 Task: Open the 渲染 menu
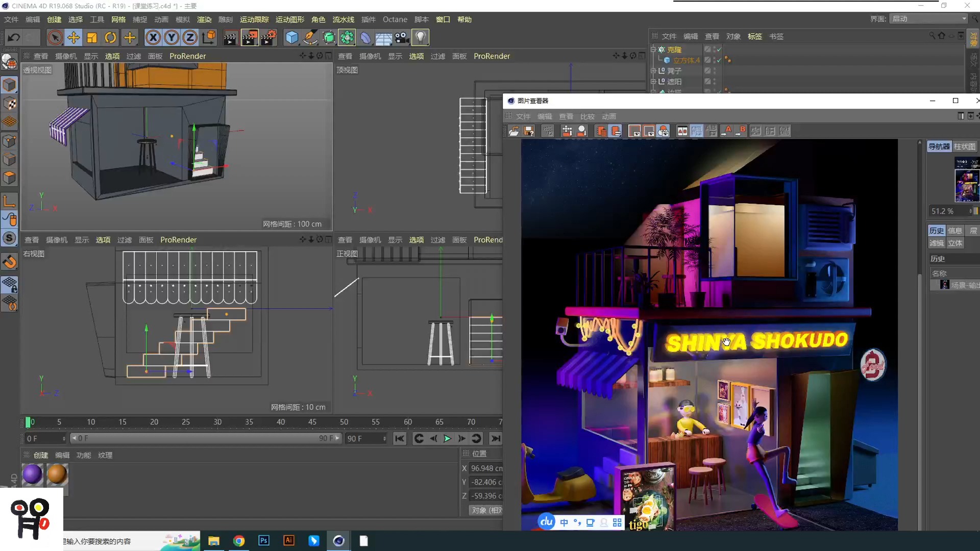pyautogui.click(x=204, y=19)
